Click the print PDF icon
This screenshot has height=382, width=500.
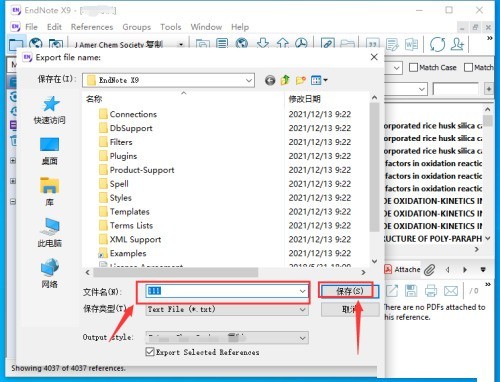click(x=431, y=291)
